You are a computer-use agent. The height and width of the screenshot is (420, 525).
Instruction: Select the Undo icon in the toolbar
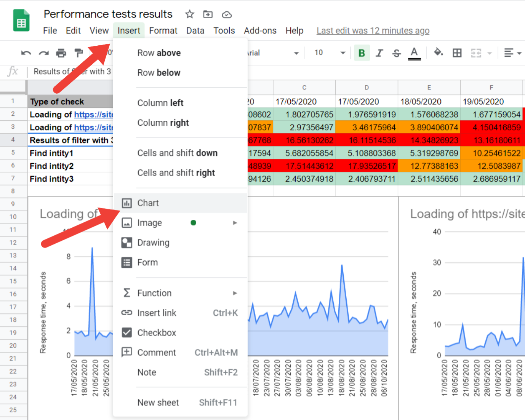pos(26,53)
